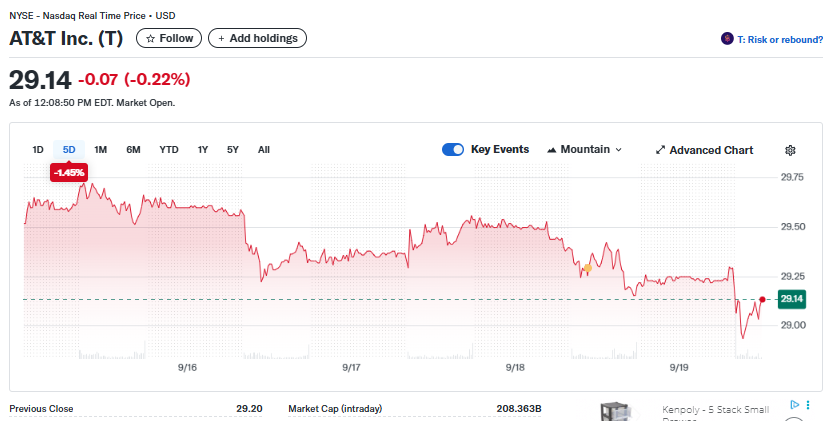Image resolution: width=840 pixels, height=421 pixels.
Task: Click the star Follow button
Action: 169,39
